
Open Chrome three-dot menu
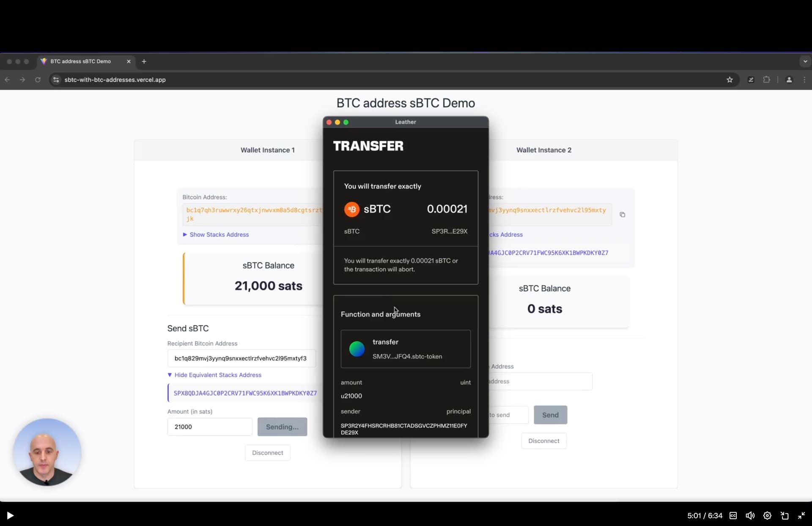point(804,80)
